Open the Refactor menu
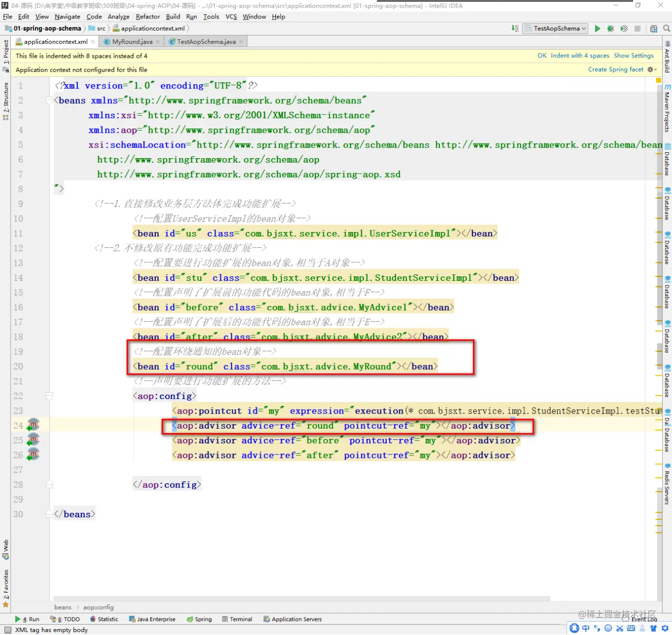This screenshot has width=672, height=635. click(x=148, y=17)
